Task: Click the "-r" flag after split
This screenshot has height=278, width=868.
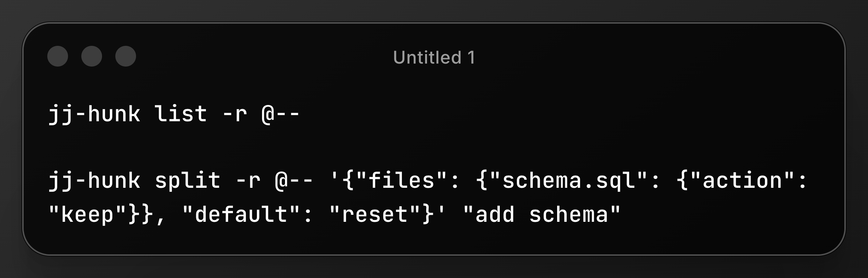Action: [248, 181]
